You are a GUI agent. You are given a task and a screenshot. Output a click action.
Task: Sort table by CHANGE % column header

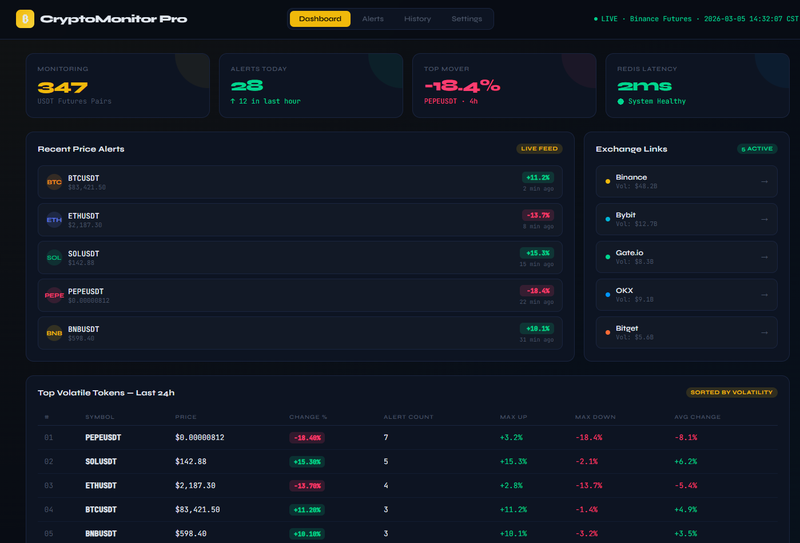pos(309,416)
